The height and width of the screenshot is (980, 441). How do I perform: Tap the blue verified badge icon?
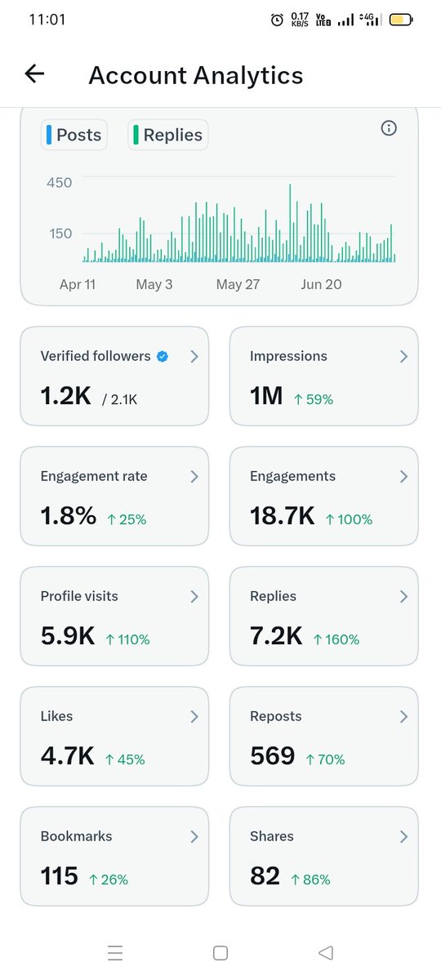click(x=162, y=356)
